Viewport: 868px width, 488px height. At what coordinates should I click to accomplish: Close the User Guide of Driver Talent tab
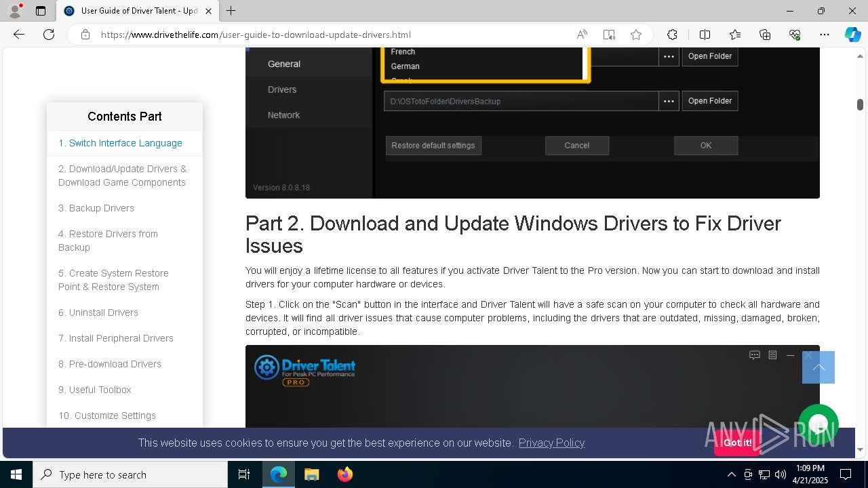coord(208,11)
